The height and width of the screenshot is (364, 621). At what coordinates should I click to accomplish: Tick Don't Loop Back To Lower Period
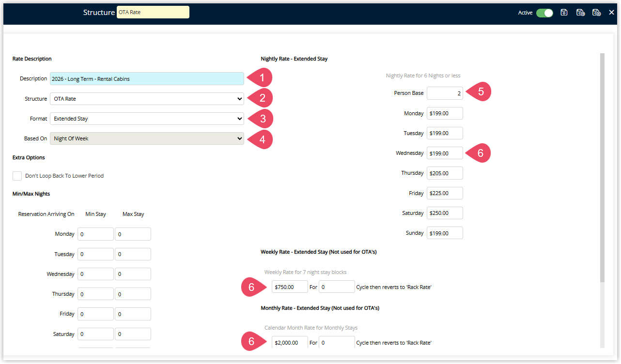[17, 176]
